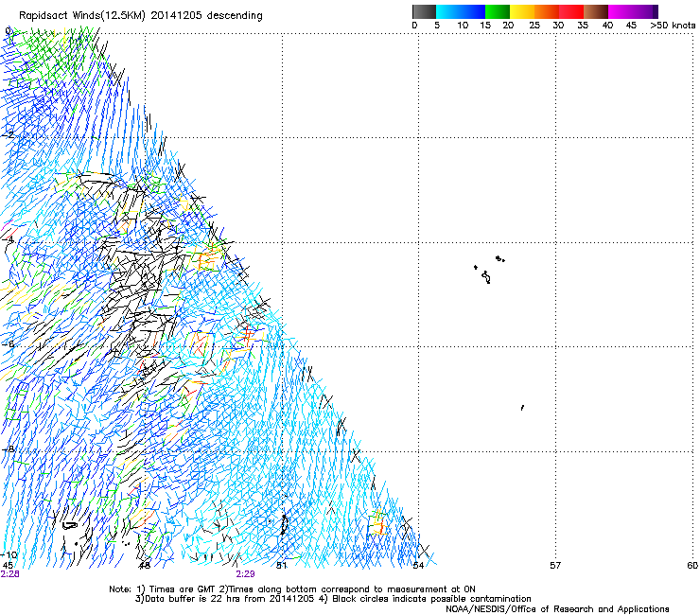Click the legend scale label '35'
Screen dimensions: 700x615
pos(583,25)
